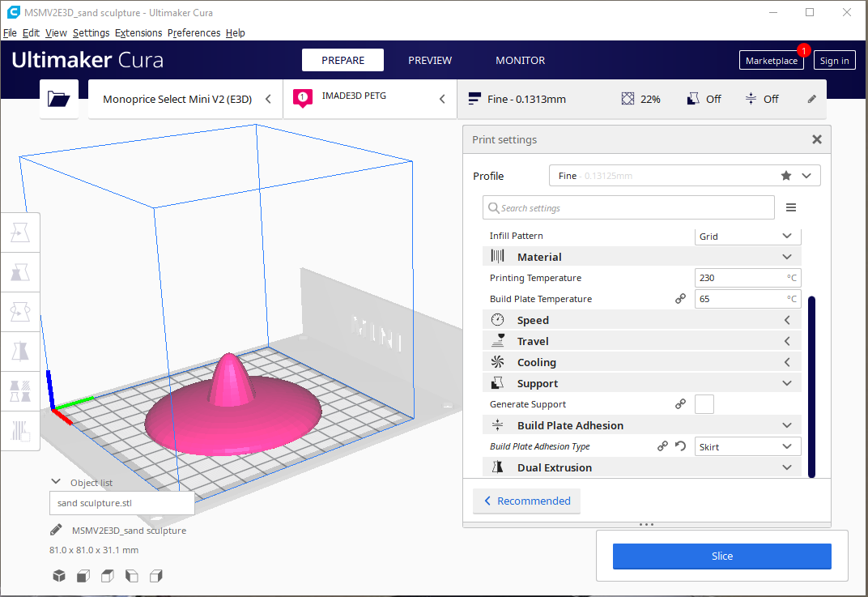The width and height of the screenshot is (868, 597).
Task: Switch to 3D perspective view cube icon
Action: 58,576
